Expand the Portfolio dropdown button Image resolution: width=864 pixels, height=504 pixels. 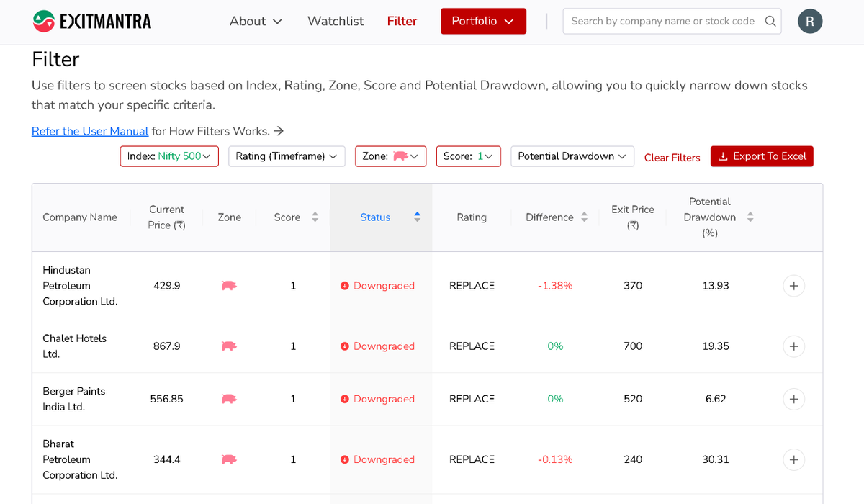click(483, 21)
